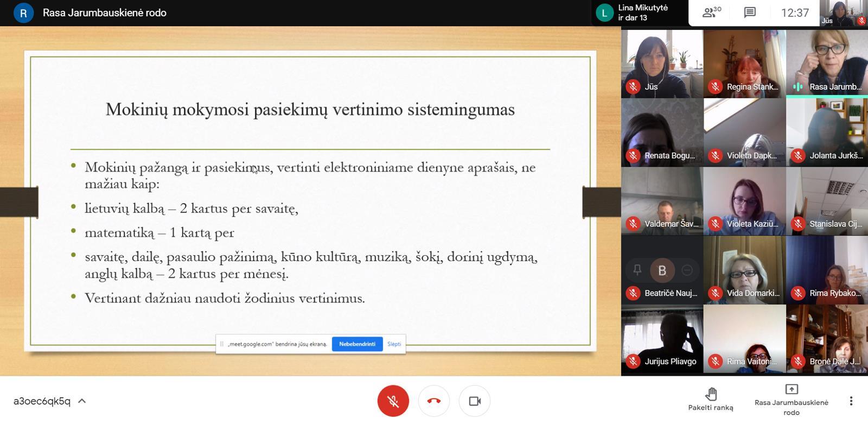Click the Violeta Kaziū video tile
This screenshot has width=868, height=424.
point(744,201)
